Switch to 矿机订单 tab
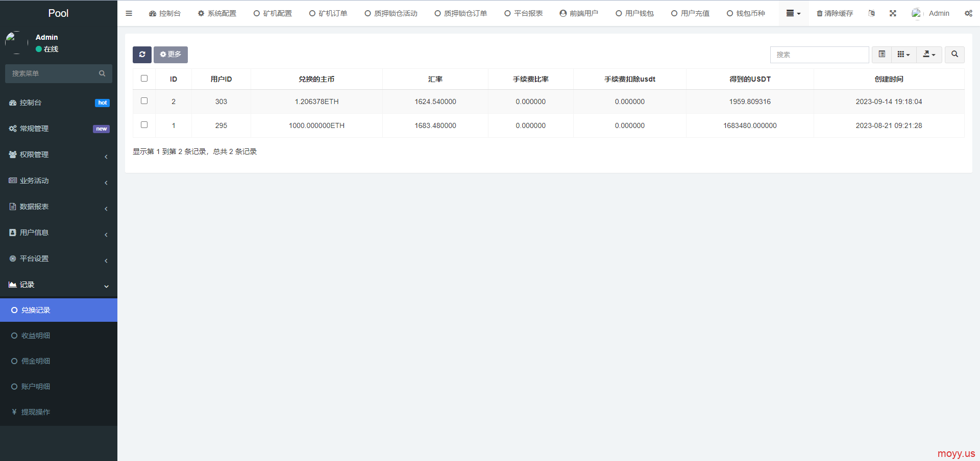This screenshot has width=980, height=461. 328,13
